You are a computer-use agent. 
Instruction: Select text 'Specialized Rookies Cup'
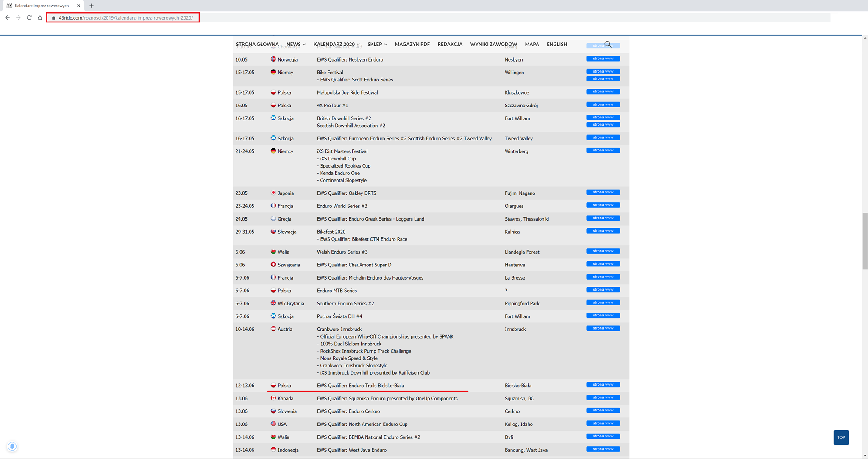tap(345, 166)
